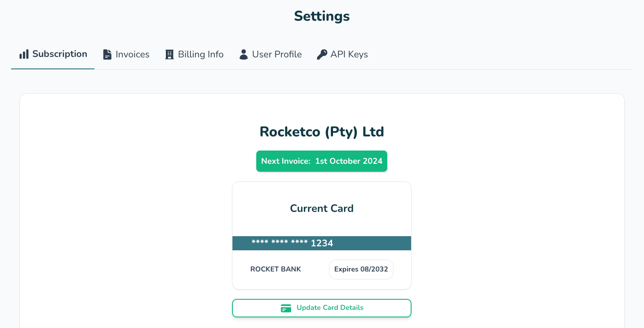The width and height of the screenshot is (644, 328).
Task: Open the API Keys tab text
Action: pyautogui.click(x=349, y=54)
